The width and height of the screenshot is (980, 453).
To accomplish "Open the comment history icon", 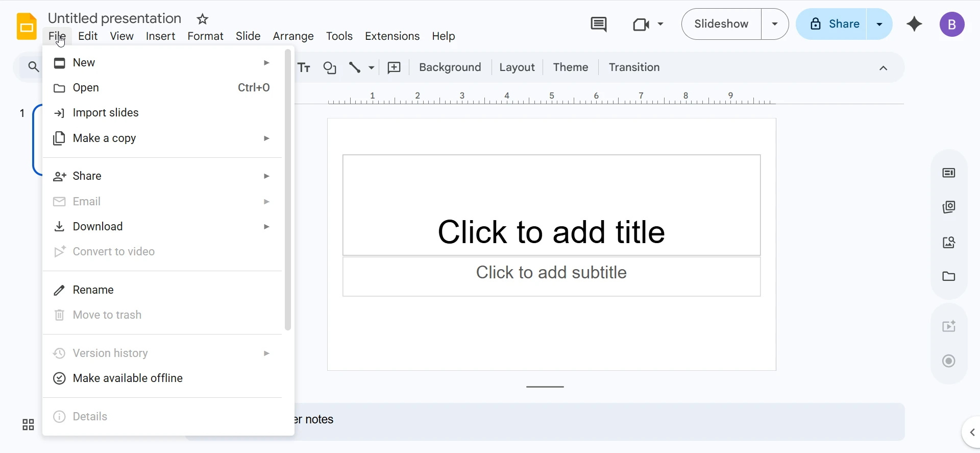I will [x=598, y=24].
